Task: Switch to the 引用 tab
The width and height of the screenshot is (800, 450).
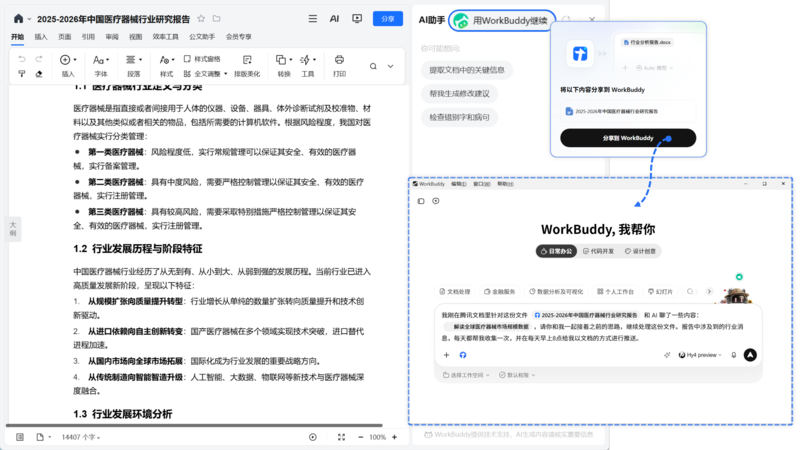Action: [x=88, y=37]
